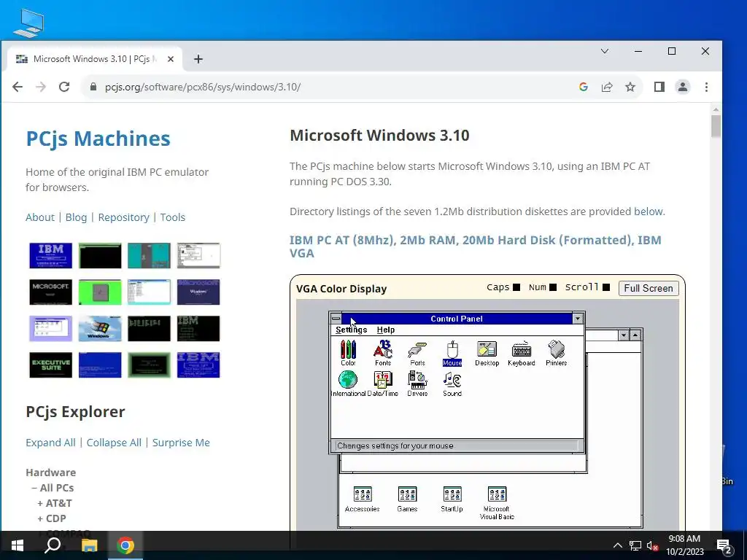Open a new browser tab

198,59
